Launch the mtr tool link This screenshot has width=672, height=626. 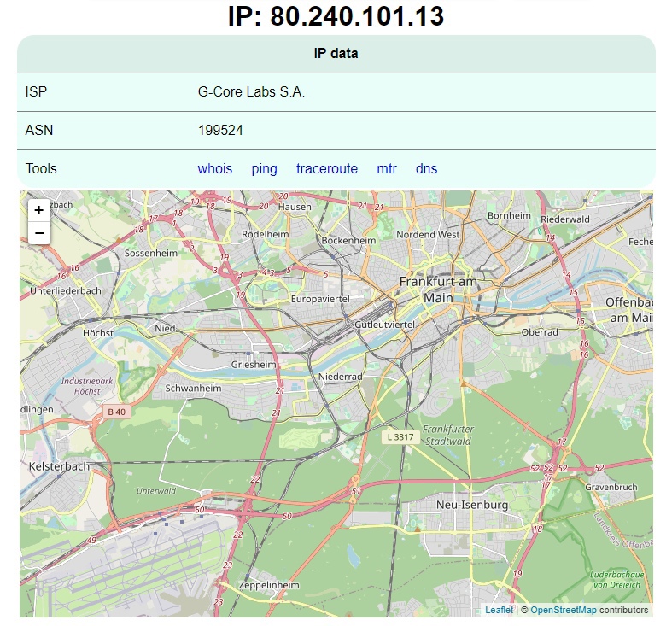tap(387, 169)
